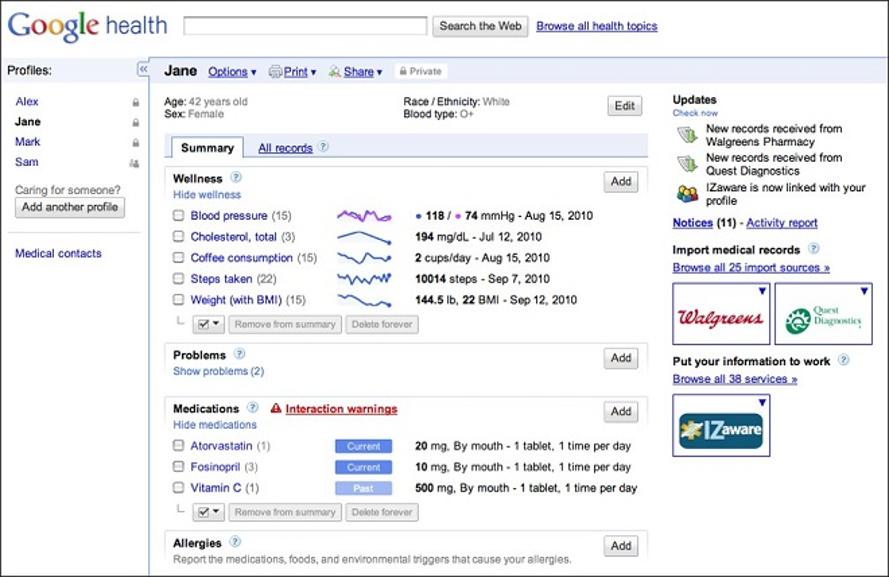Open the Wellness select-all checkbox dropdown
889x577 pixels.
pyautogui.click(x=209, y=324)
